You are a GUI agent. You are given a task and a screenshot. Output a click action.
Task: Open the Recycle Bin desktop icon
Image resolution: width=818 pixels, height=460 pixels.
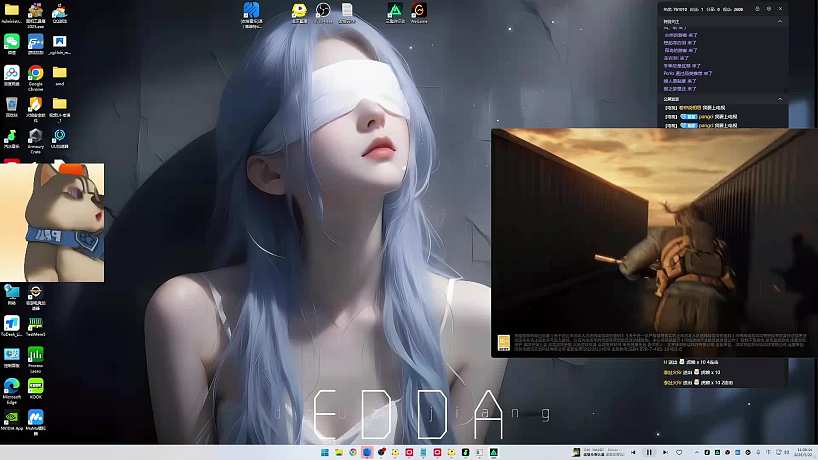coord(11,107)
